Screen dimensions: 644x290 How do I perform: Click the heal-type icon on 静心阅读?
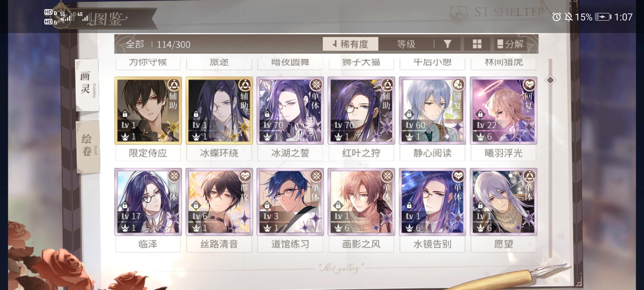pyautogui.click(x=458, y=85)
